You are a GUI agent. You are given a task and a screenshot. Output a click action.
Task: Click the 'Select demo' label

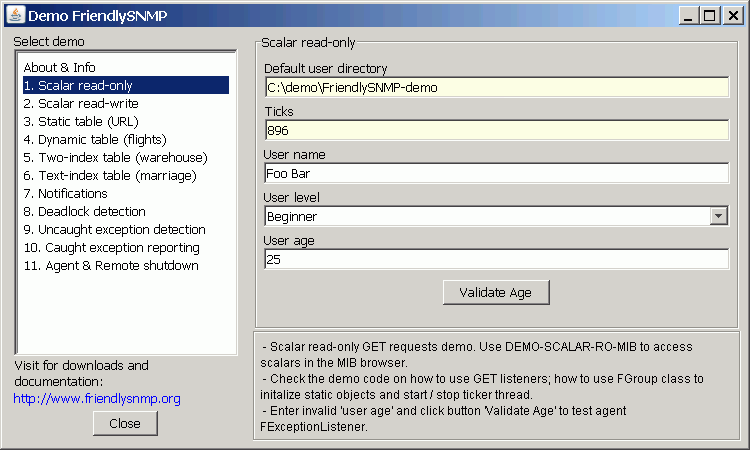point(49,42)
